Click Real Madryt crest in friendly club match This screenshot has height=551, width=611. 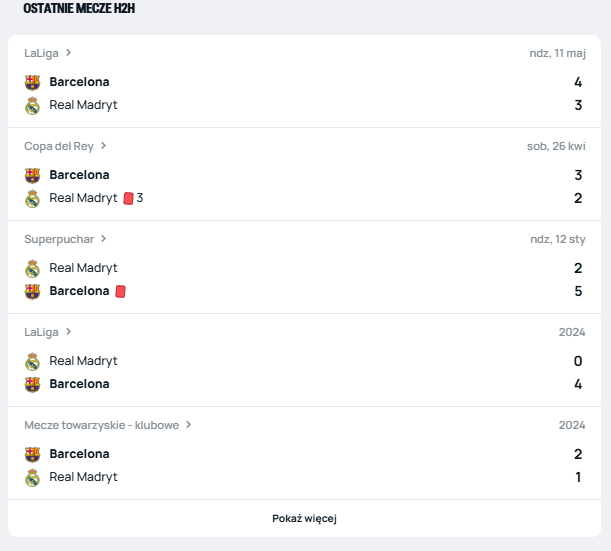(32, 477)
